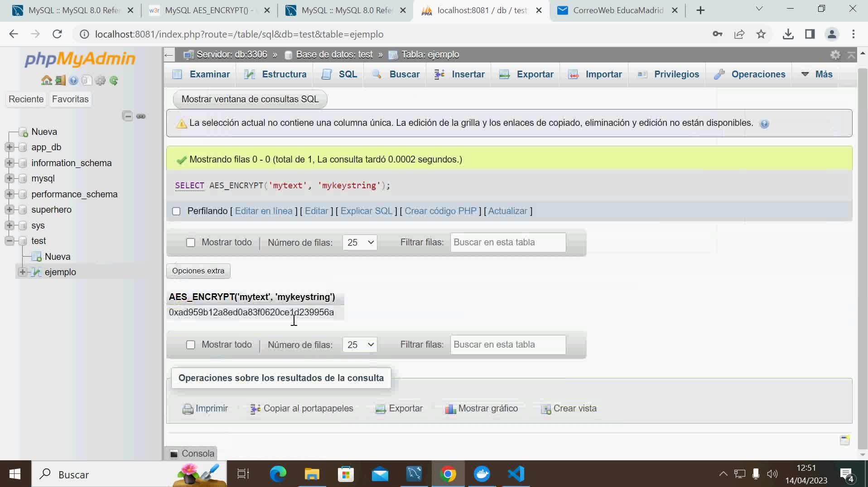Reload the browser page
This screenshot has height=487, width=868.
tap(57, 34)
